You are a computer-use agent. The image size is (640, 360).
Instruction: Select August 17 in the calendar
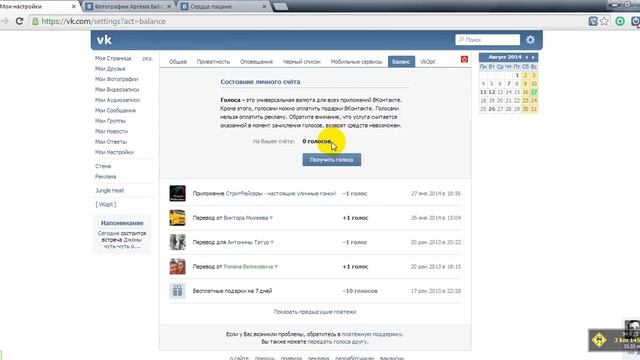[533, 92]
